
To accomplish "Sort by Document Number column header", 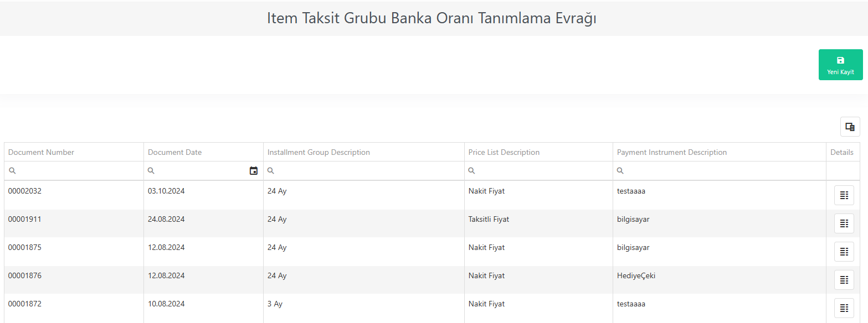I will coord(74,152).
